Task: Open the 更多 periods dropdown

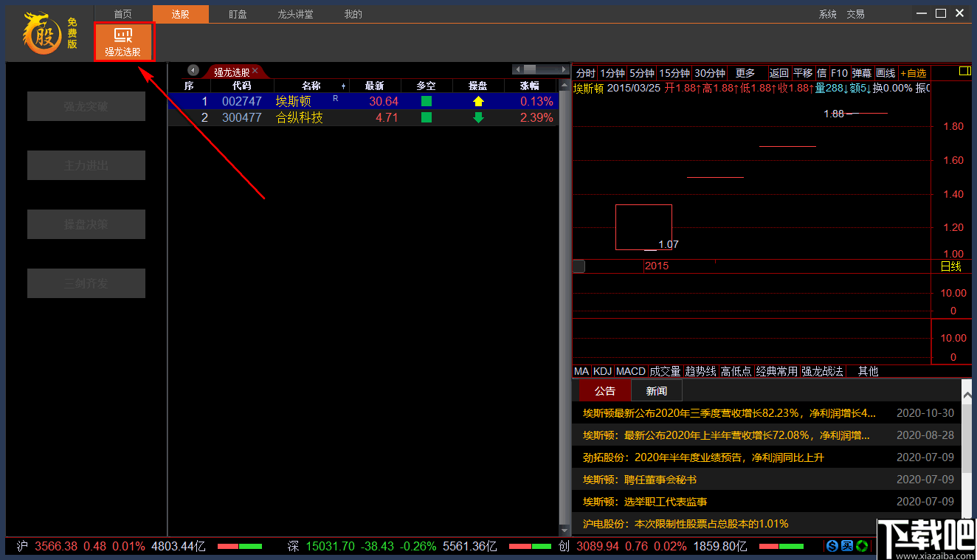Action: coord(746,73)
